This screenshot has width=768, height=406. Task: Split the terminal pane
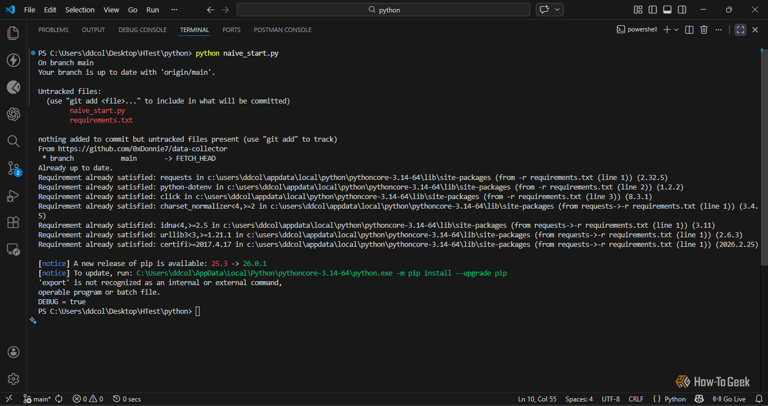pyautogui.click(x=689, y=30)
